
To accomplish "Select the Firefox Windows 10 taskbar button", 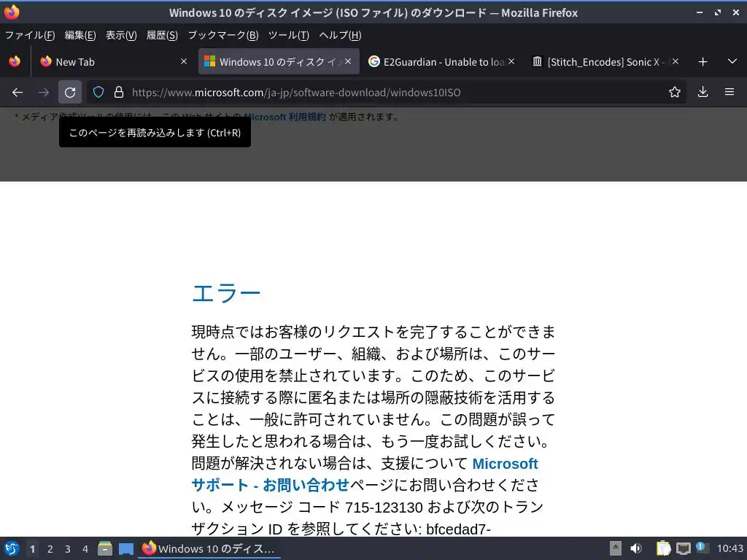I will coord(209,548).
